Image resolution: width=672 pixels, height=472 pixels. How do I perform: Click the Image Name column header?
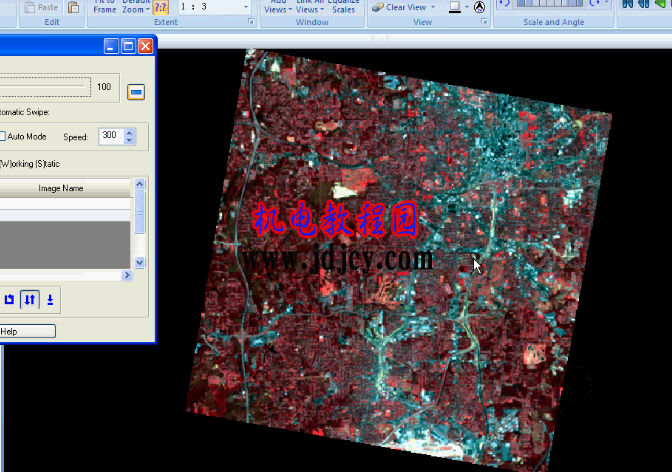click(x=61, y=188)
